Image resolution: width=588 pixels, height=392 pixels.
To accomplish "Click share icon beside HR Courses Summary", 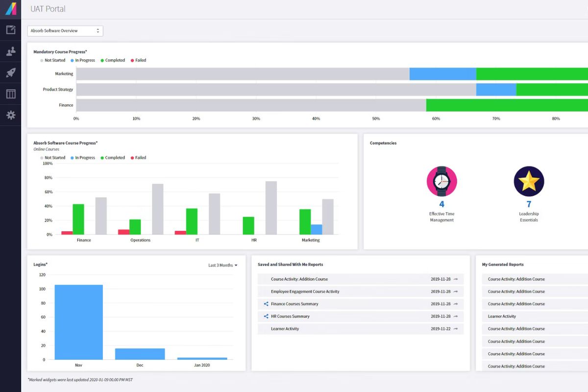I will tap(266, 317).
